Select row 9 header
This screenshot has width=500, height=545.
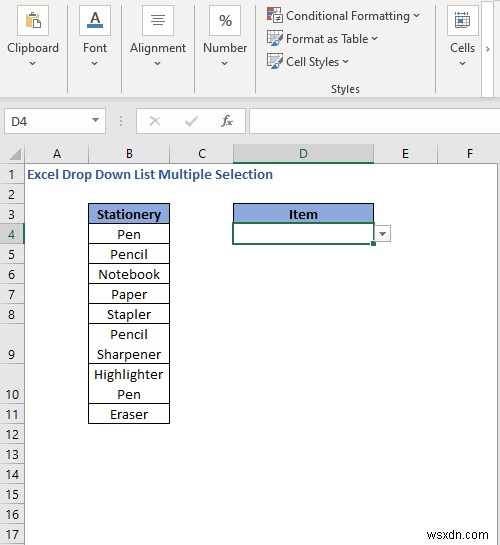coord(12,344)
